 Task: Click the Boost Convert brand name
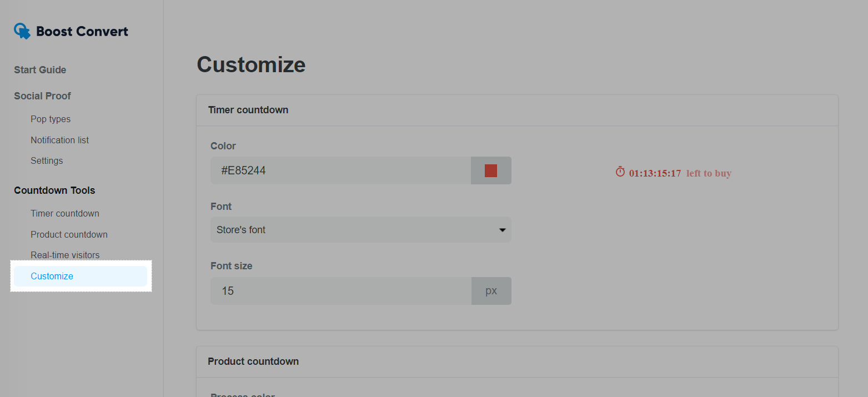(82, 32)
